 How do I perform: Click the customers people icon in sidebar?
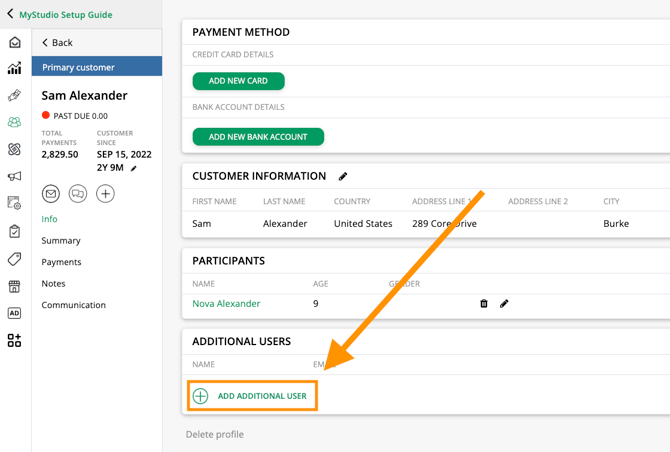[14, 122]
